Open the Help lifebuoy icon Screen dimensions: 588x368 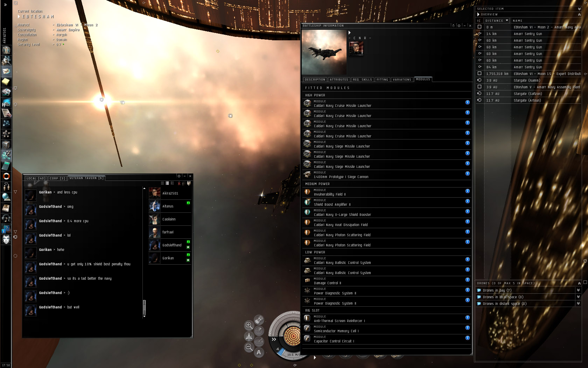coord(6,176)
